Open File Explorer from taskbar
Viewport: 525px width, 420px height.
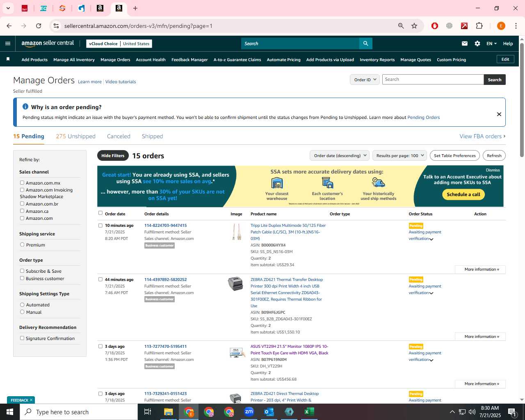pos(169,412)
